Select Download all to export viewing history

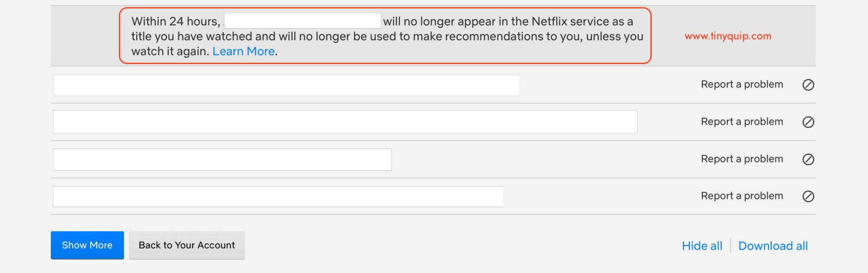tap(773, 246)
